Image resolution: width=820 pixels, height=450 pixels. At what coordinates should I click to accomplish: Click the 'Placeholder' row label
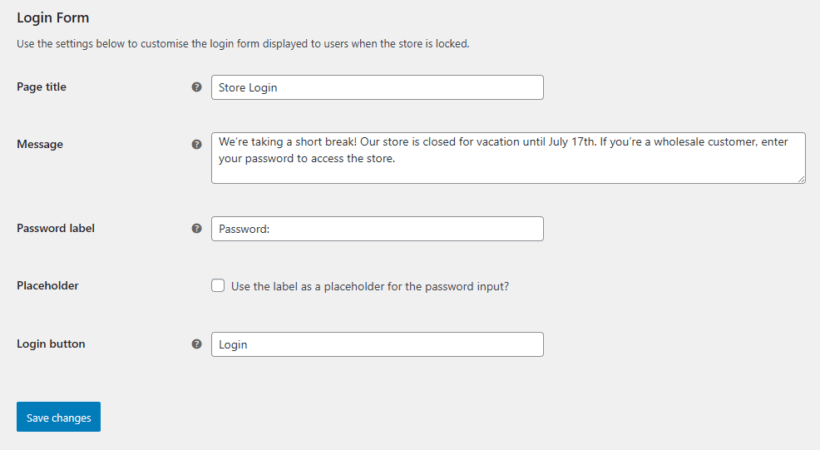pyautogui.click(x=48, y=286)
